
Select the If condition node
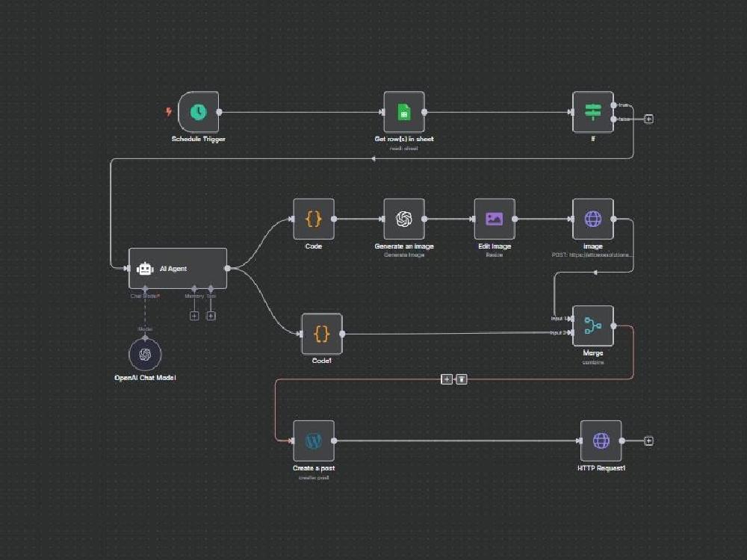pyautogui.click(x=592, y=112)
